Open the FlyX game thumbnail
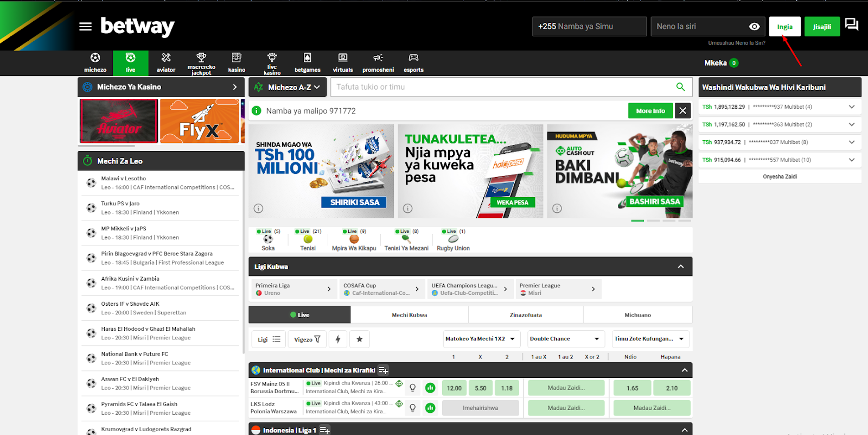868x435 pixels. pos(199,121)
